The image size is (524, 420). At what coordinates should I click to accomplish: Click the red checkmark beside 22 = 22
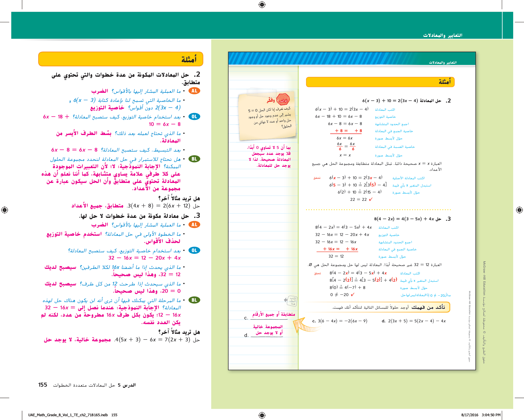pos(371,200)
